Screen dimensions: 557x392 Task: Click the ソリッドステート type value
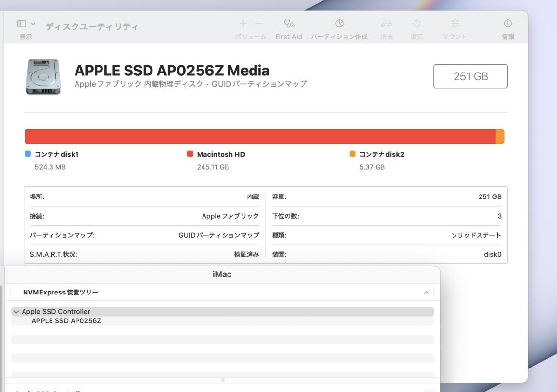pos(476,235)
